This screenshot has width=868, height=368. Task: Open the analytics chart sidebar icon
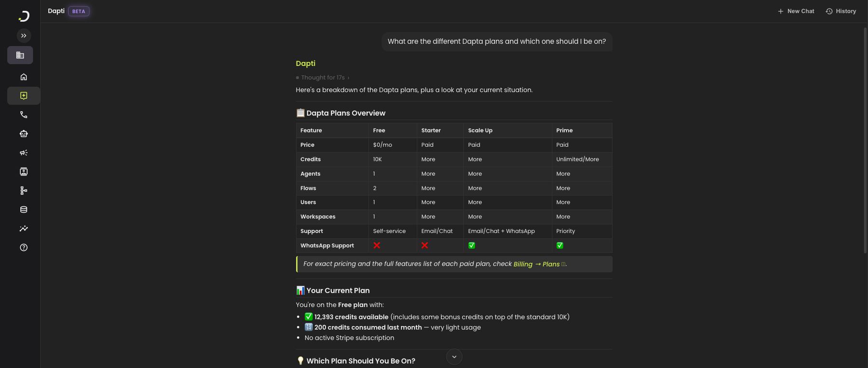point(24,228)
